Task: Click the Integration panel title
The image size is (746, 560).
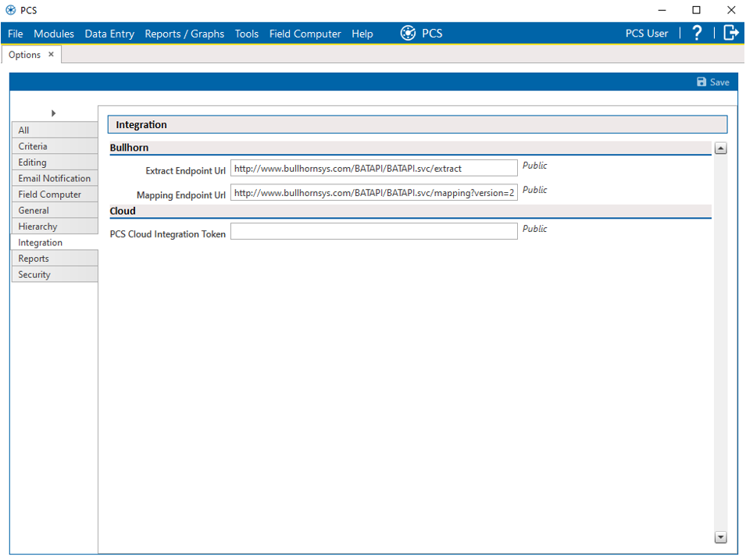Action: 417,125
